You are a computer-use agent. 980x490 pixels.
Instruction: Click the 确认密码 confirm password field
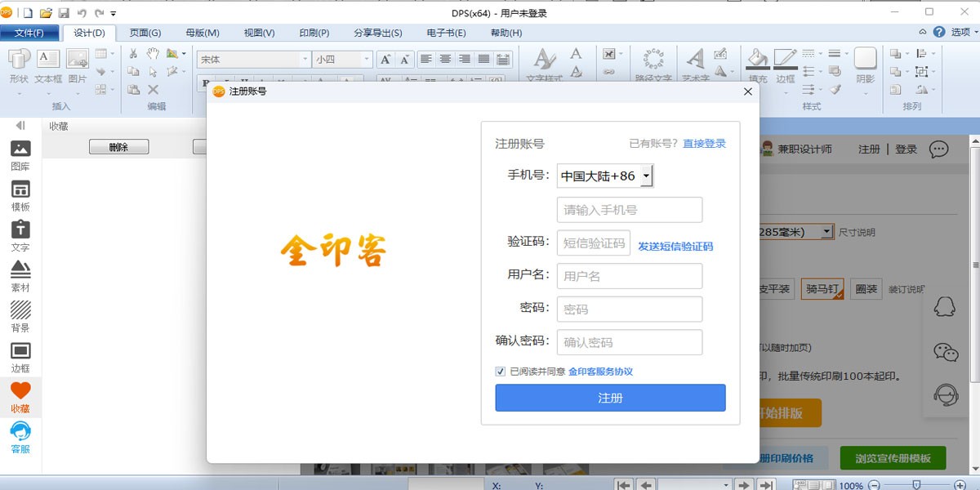pos(630,342)
